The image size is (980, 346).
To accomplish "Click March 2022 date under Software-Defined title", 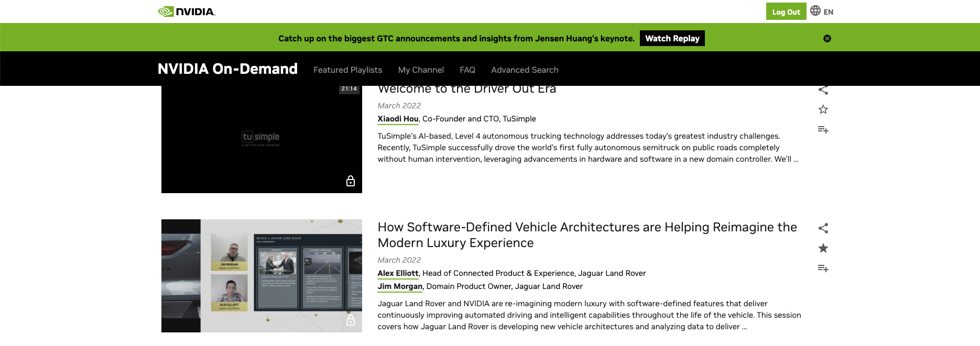I will coord(399,260).
